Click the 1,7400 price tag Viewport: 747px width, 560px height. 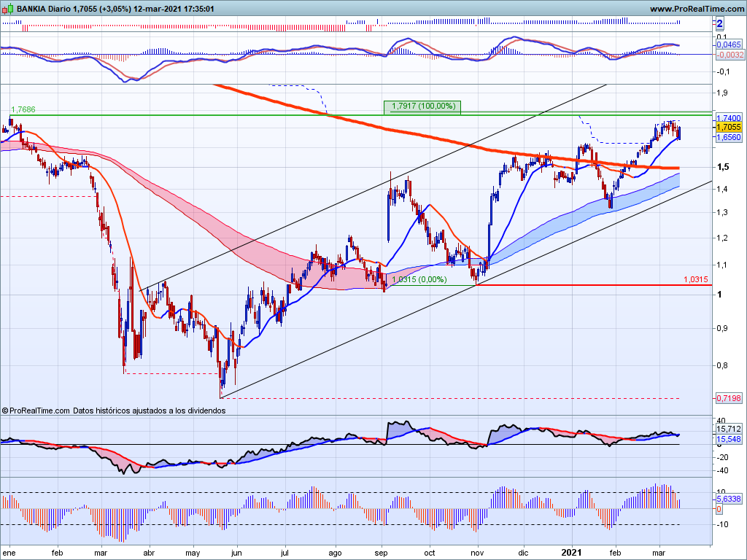tap(729, 117)
